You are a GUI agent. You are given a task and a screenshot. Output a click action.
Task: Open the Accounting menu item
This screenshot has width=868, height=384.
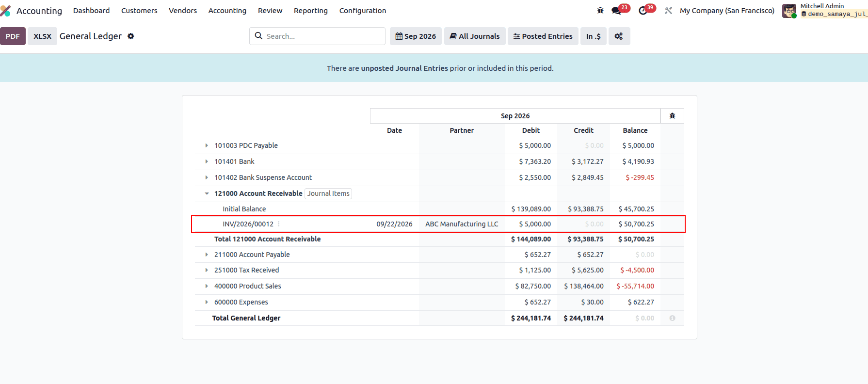227,11
